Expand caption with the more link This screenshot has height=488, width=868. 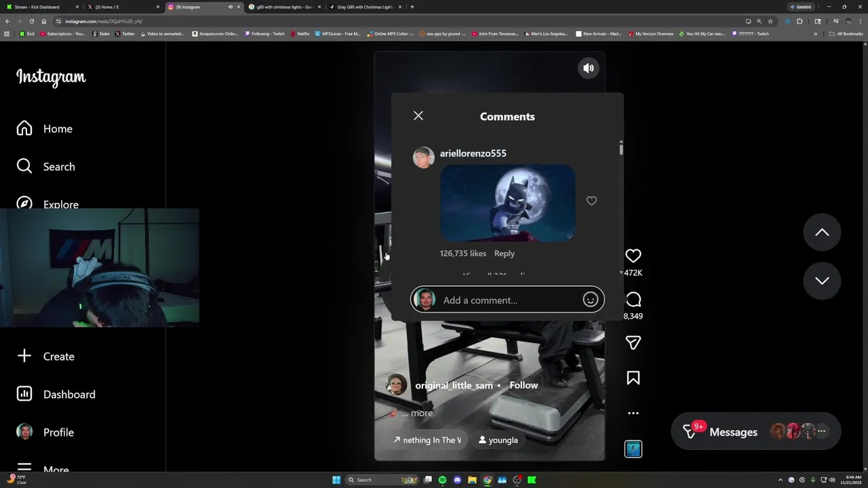(x=421, y=413)
